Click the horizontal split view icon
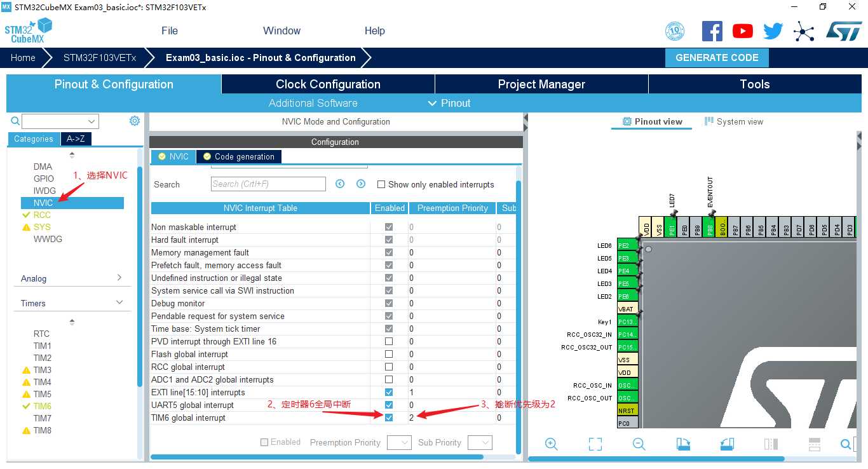The height and width of the screenshot is (469, 868). (815, 444)
